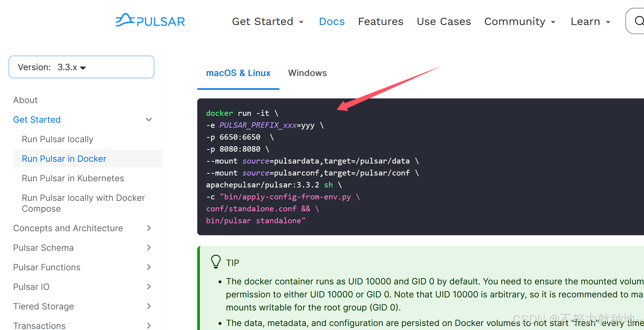Click the 'bin/pulsar standalone' line
Viewport: 644px width, 330px height.
pos(256,221)
